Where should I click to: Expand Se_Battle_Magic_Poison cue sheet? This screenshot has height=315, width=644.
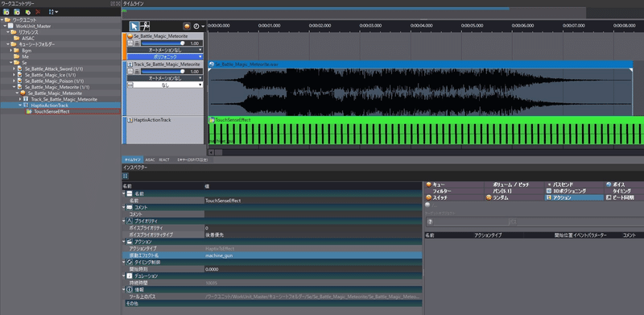14,81
